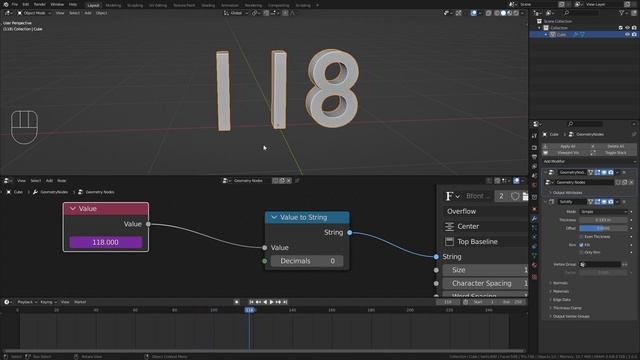
Task: Open the Window menu
Action: pyautogui.click(x=57, y=4)
